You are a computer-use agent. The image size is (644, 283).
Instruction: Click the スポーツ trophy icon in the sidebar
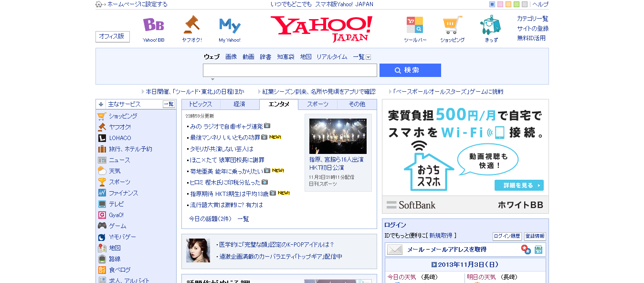[x=102, y=182]
